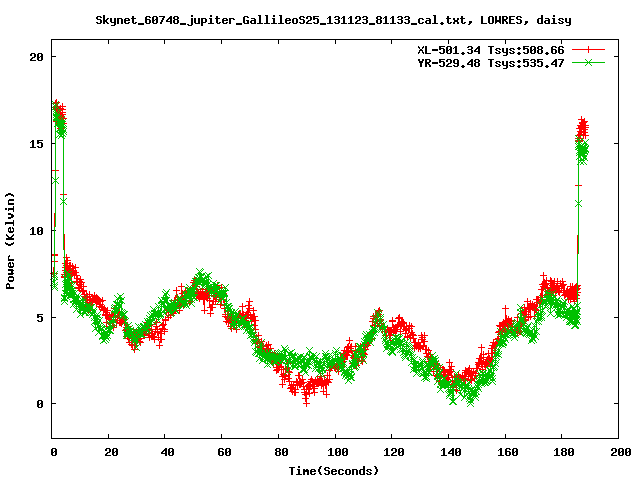
Task: Click the Time(Seconds) x-axis label
Action: 333,471
